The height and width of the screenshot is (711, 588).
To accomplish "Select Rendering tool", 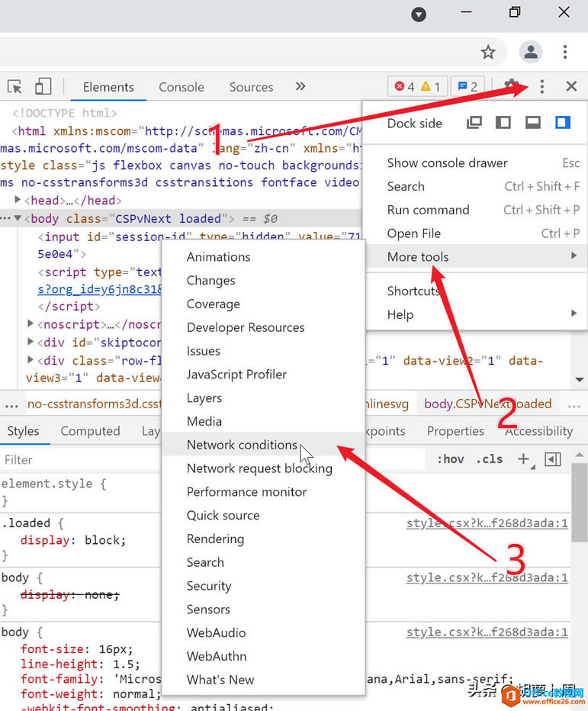I will coord(263,539).
